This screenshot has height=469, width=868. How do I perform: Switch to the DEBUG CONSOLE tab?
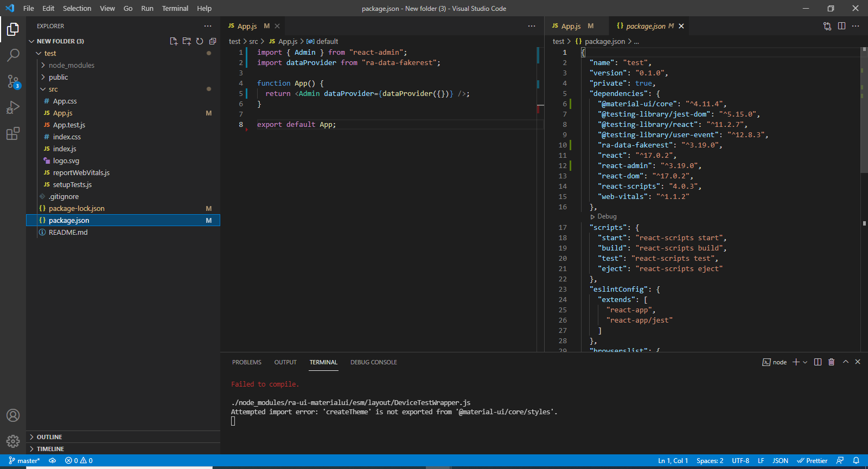[x=374, y=362]
